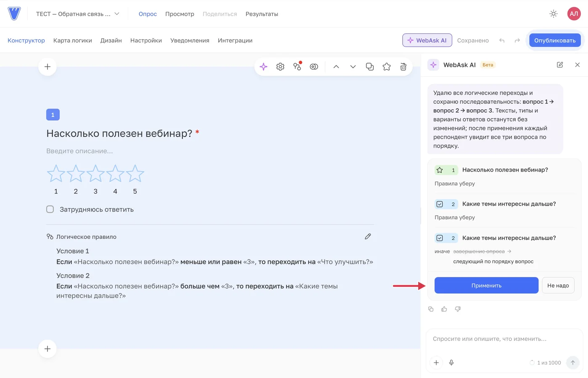Open the logic rules icon in question toolbar
This screenshot has height=378, width=588.
[297, 66]
